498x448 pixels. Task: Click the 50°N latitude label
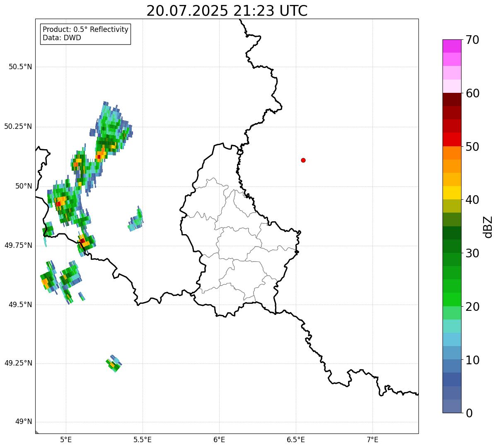24,186
